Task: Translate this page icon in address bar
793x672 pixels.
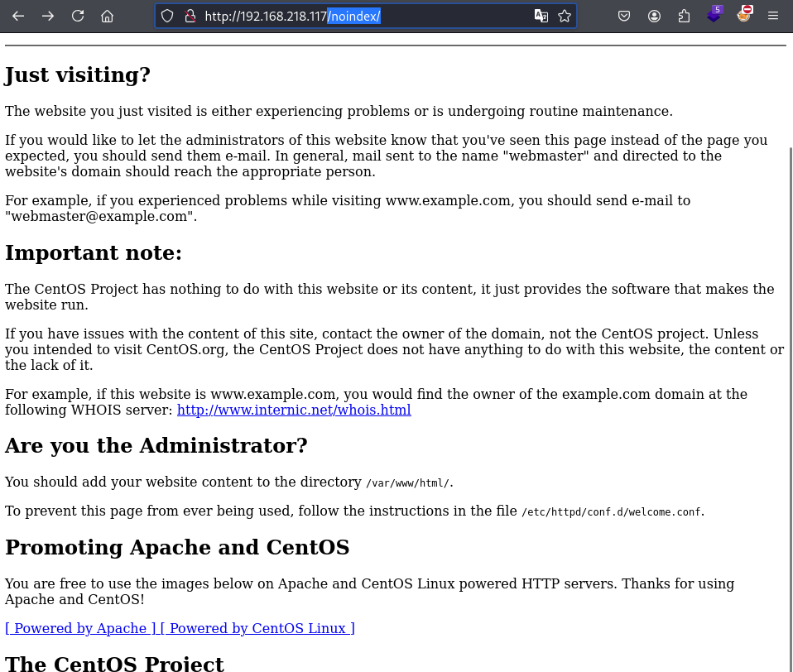Action: click(x=541, y=17)
